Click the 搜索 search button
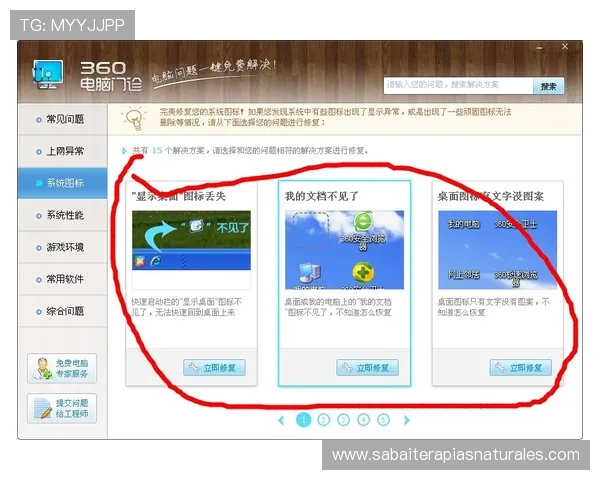600x480 pixels. click(x=548, y=86)
